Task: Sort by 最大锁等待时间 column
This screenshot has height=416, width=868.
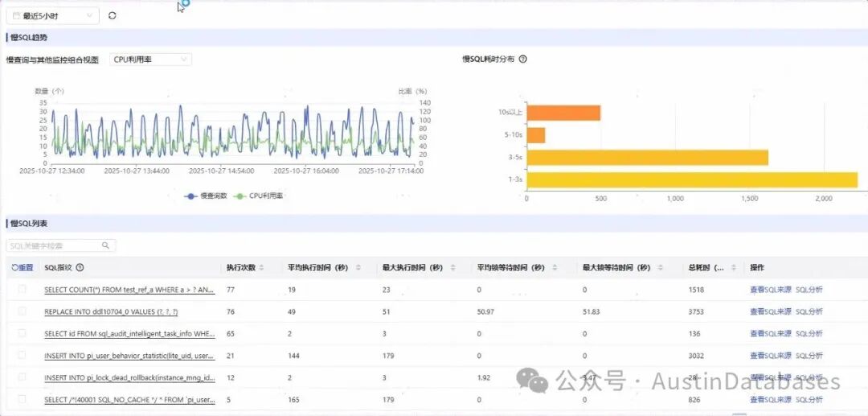Action: click(x=660, y=268)
